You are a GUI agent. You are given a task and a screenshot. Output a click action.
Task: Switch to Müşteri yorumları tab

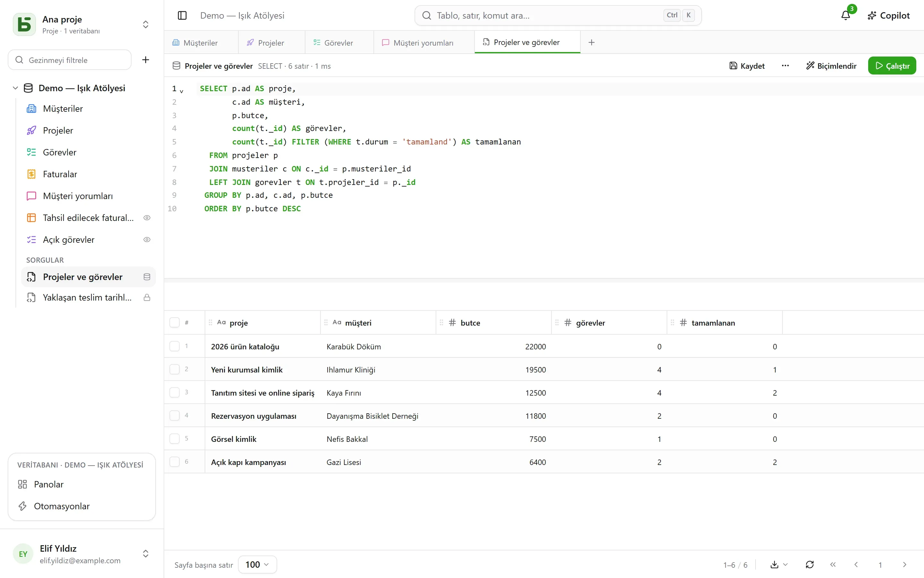tap(424, 42)
